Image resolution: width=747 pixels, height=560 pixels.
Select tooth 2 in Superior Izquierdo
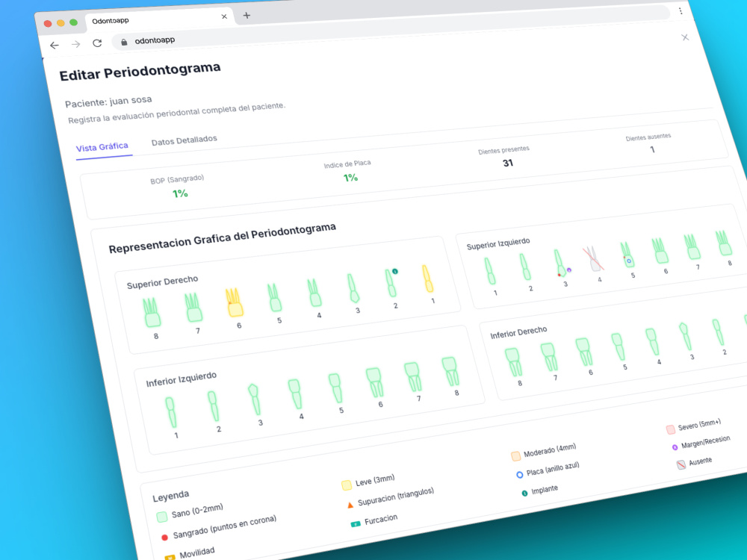coord(524,267)
